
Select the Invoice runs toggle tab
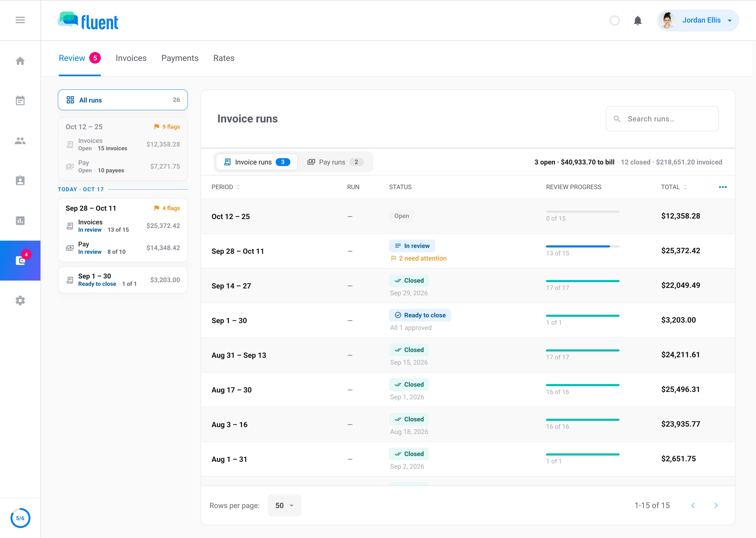point(257,162)
